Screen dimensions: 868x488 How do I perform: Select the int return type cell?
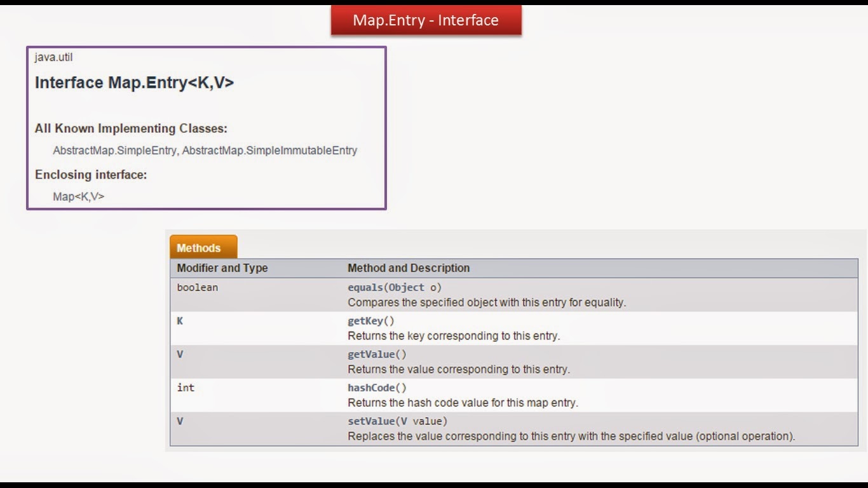point(184,388)
